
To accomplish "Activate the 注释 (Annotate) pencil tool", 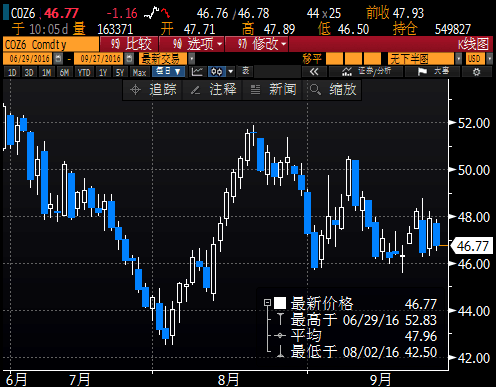I will [x=213, y=90].
